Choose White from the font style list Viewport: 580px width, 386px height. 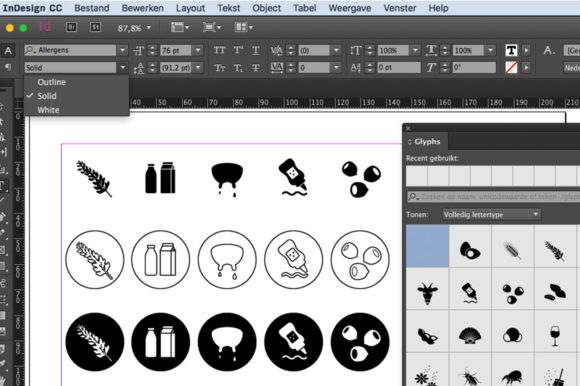click(x=48, y=110)
